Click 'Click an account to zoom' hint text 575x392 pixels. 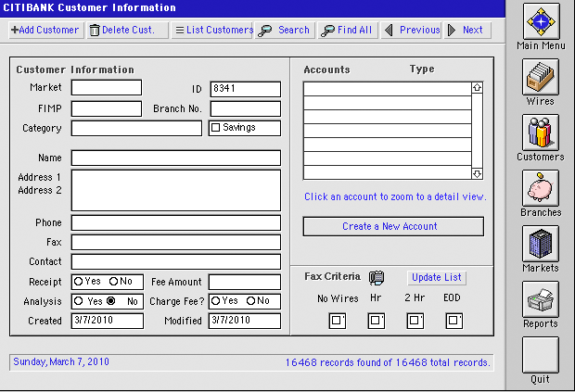click(x=395, y=196)
